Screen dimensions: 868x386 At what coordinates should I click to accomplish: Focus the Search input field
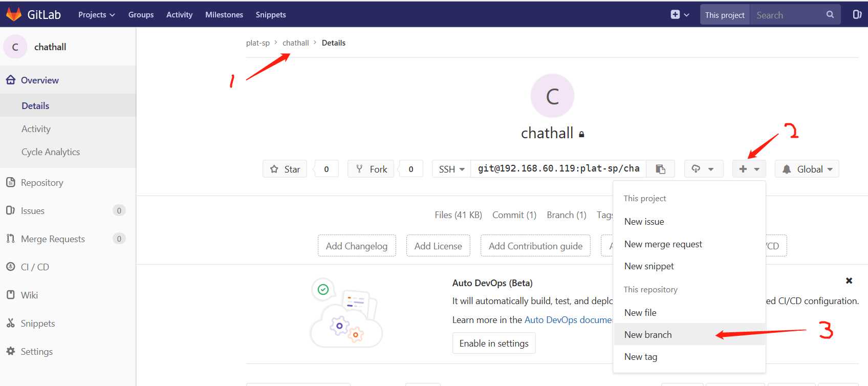point(787,15)
